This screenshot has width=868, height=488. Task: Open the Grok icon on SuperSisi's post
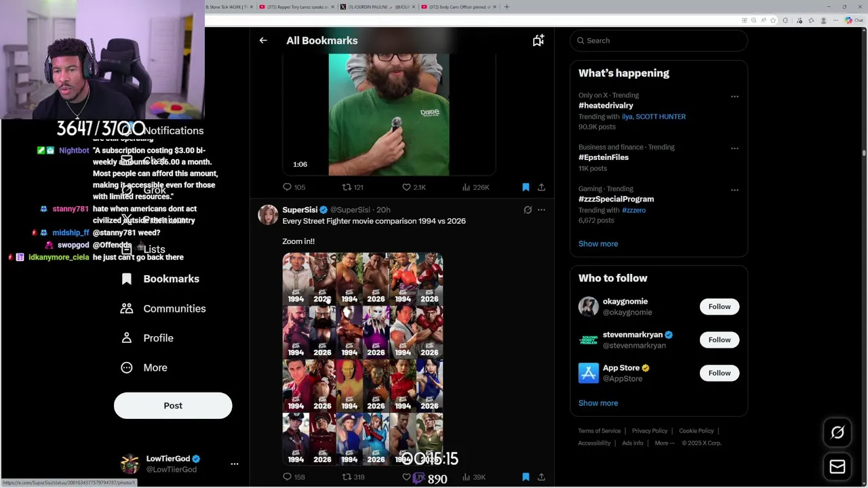click(528, 210)
